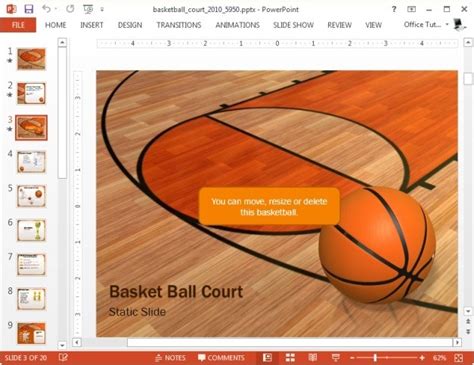Select slide 7 thumbnail
Image resolution: width=474 pixels, height=365 pixels.
pyautogui.click(x=31, y=265)
